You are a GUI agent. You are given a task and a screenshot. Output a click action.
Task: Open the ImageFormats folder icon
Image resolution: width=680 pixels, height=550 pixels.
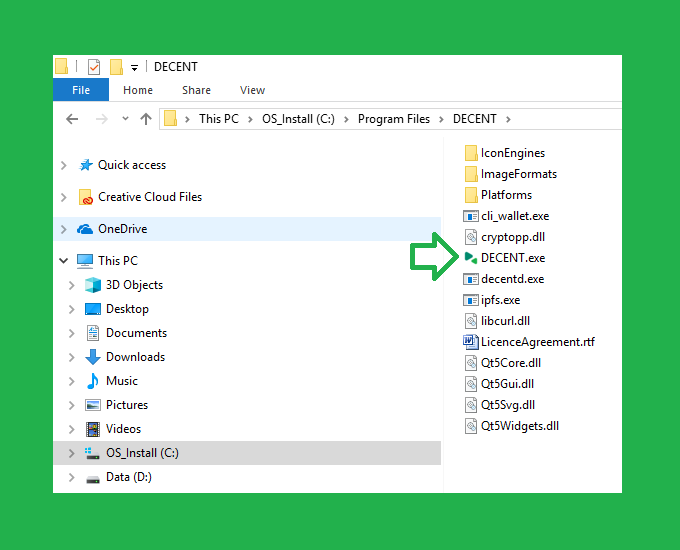pyautogui.click(x=471, y=174)
